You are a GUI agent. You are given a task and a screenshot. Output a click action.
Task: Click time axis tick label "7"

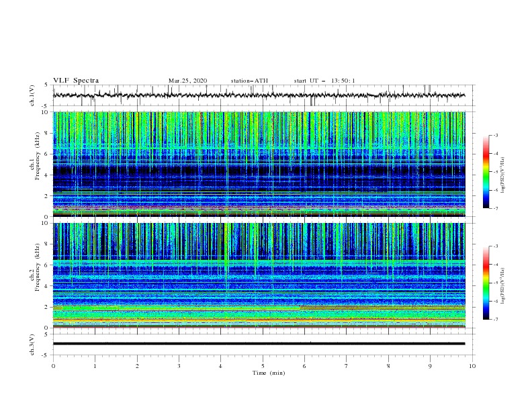(x=347, y=366)
